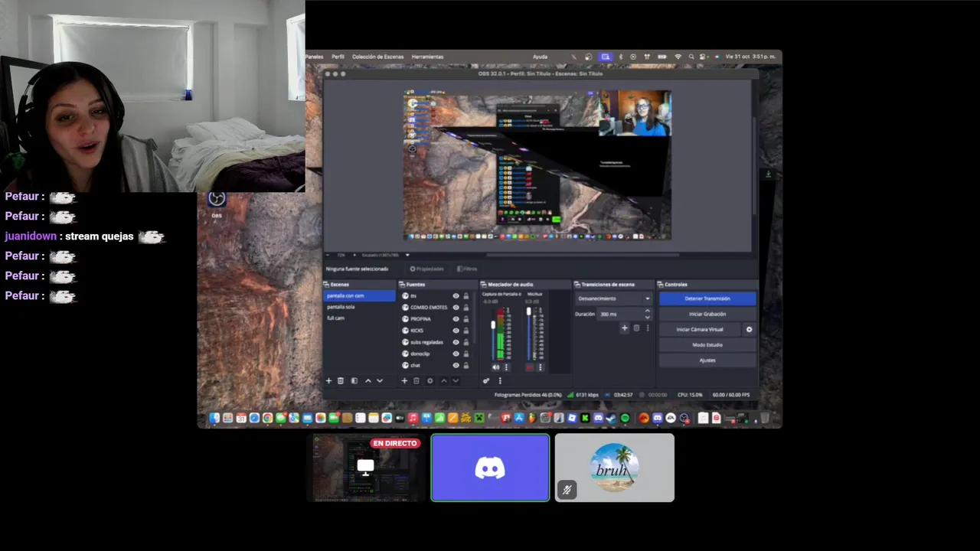Add a scene transition with plus icon

click(x=624, y=328)
